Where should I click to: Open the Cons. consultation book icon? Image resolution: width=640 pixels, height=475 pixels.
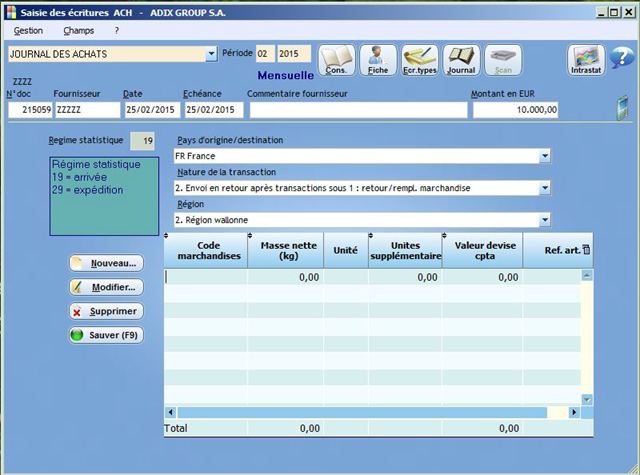336,60
